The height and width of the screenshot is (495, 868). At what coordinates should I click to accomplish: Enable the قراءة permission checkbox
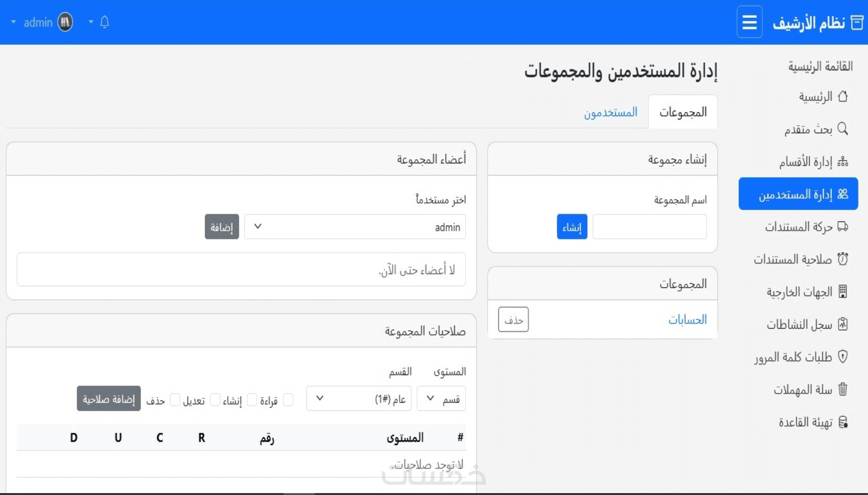click(288, 400)
